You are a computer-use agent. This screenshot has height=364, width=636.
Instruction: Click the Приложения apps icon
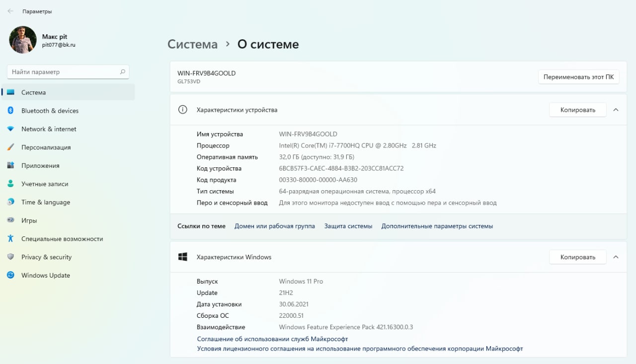10,166
